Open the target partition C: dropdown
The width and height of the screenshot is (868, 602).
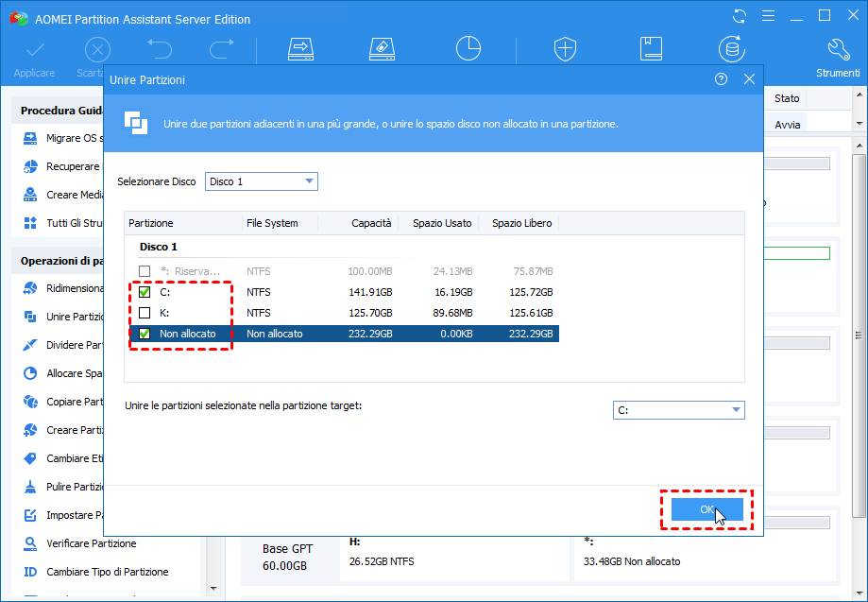[679, 410]
